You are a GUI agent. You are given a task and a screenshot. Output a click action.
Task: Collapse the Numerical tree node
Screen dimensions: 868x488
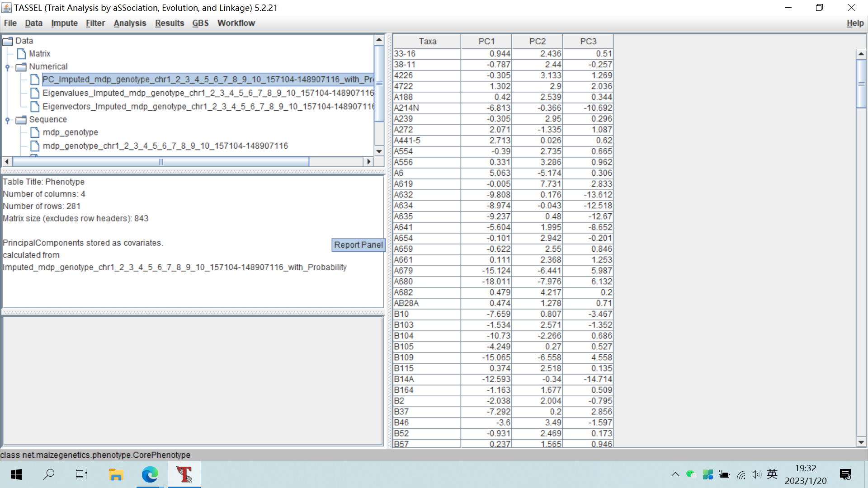tap(7, 66)
